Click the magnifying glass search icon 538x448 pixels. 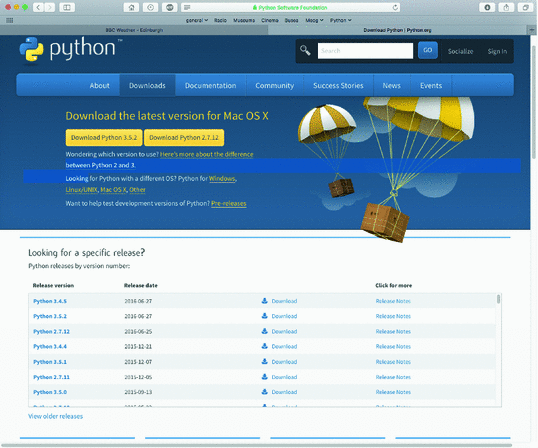point(305,50)
